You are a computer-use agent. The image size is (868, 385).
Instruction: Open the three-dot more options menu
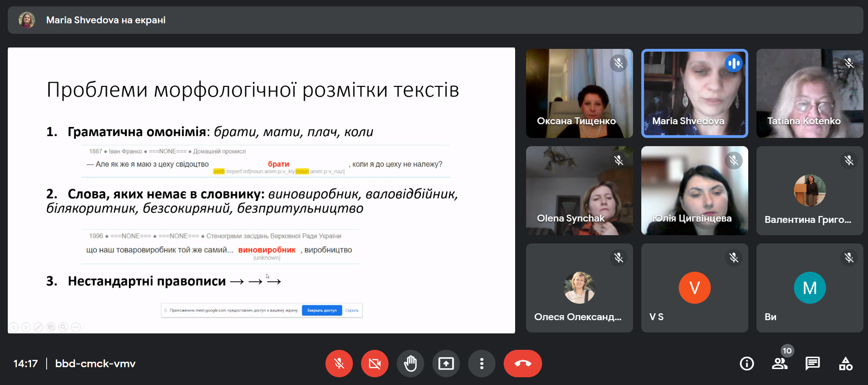click(481, 364)
